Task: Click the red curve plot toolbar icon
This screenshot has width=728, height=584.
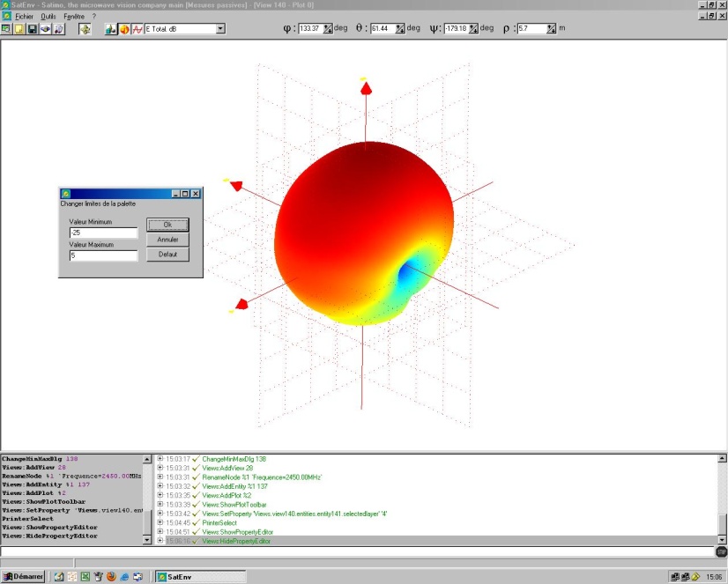Action: pos(137,29)
